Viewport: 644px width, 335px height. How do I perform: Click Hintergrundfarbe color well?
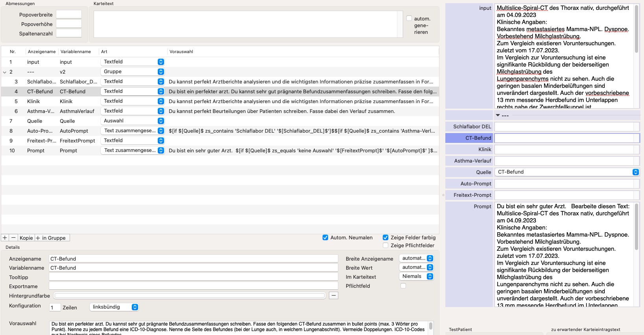tap(190, 295)
